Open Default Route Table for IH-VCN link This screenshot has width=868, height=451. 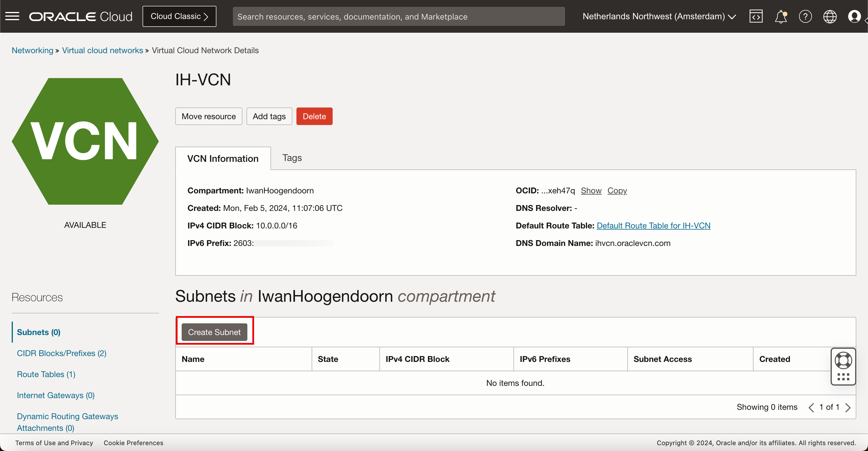[653, 225]
